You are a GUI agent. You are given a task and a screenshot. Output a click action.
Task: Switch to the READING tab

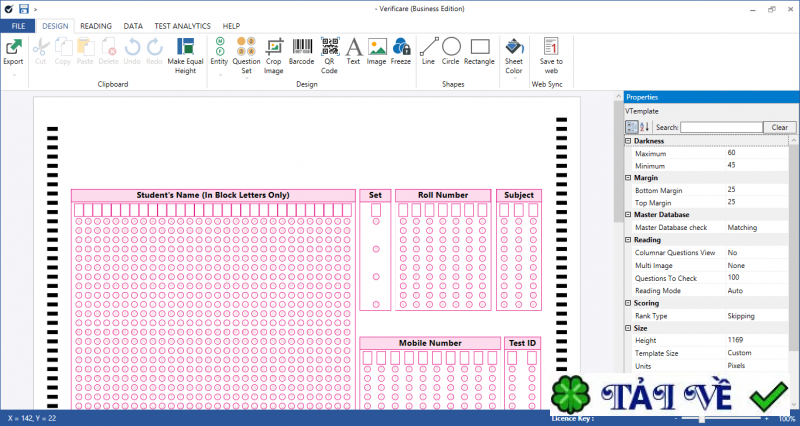pyautogui.click(x=96, y=26)
